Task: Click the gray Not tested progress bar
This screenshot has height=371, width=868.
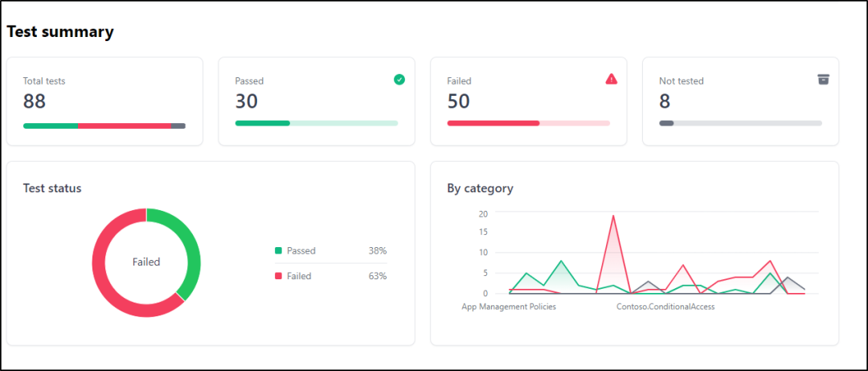Action: [741, 123]
